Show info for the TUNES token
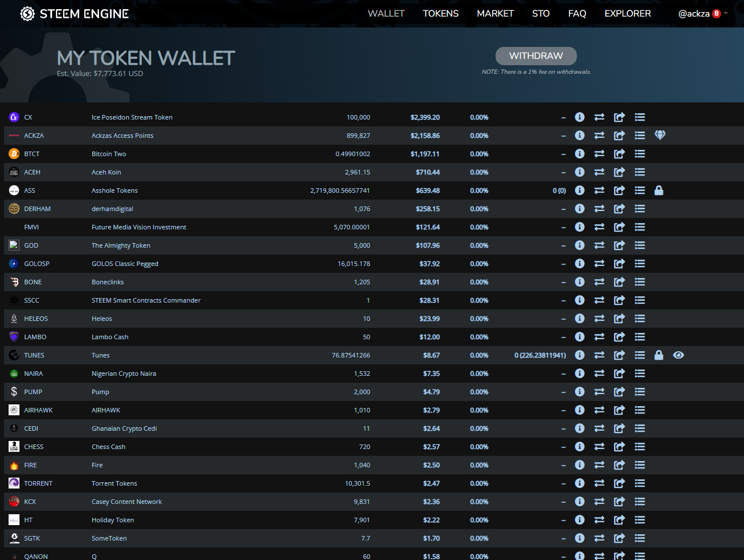 [580, 355]
